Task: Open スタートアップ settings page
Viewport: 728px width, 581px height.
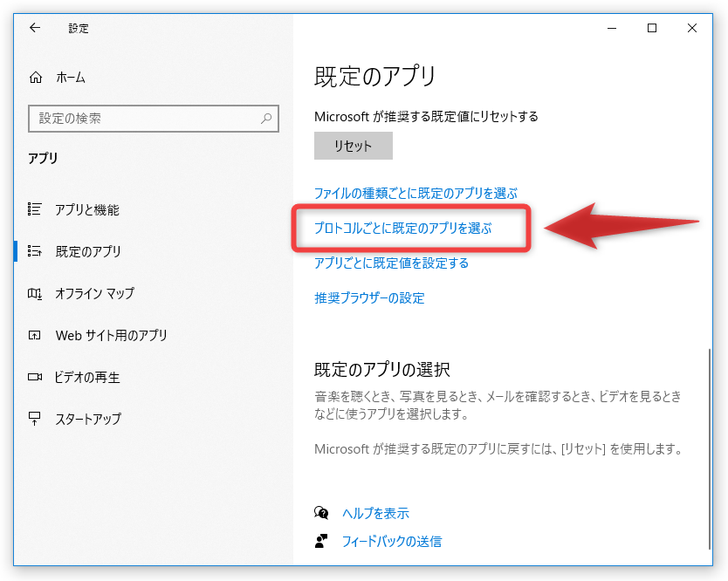Action: point(88,419)
